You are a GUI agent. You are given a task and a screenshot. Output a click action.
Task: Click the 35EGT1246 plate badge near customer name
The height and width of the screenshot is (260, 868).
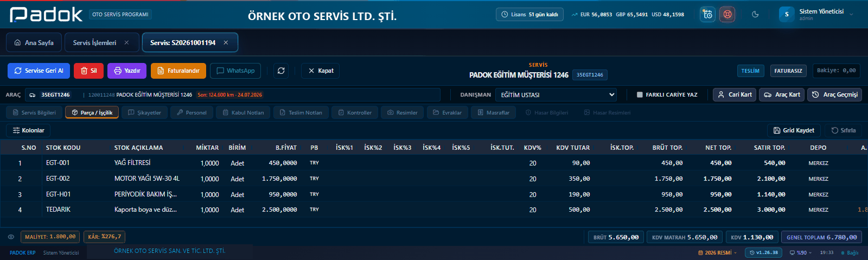(x=590, y=75)
